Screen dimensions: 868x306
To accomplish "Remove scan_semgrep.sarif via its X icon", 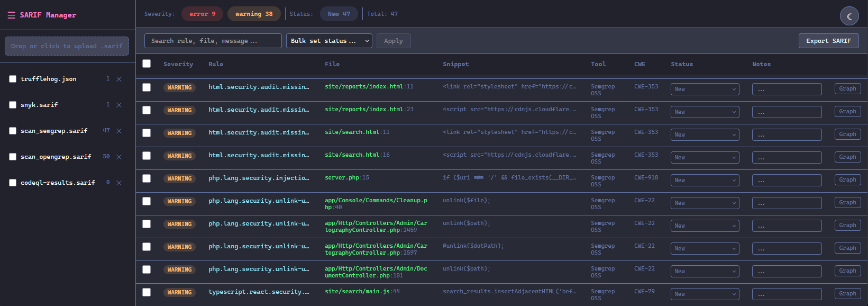I will point(119,131).
